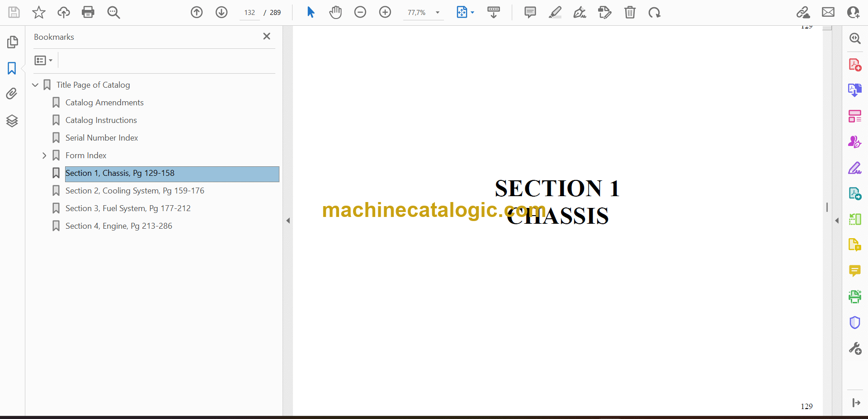Toggle scrolling mode keyboard icon
Screen dimensions: 868x419
coord(494,12)
